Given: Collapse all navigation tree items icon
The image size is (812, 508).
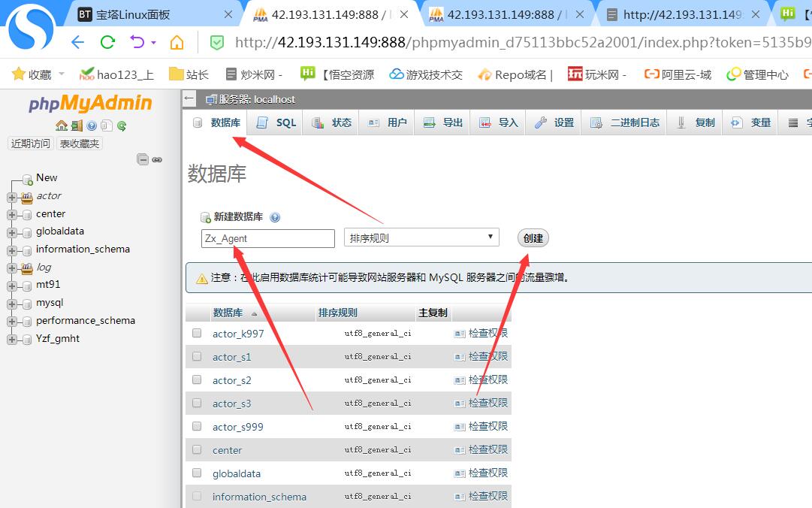Looking at the screenshot, I should (x=142, y=159).
